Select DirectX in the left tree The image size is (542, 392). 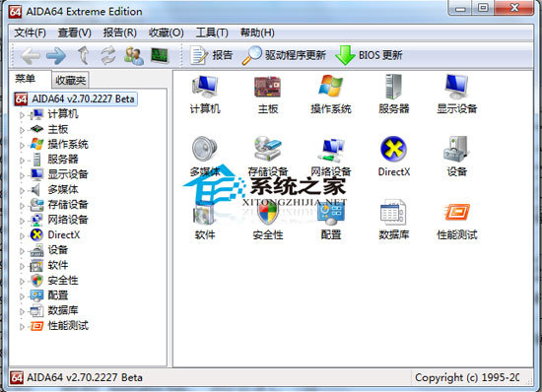[64, 234]
